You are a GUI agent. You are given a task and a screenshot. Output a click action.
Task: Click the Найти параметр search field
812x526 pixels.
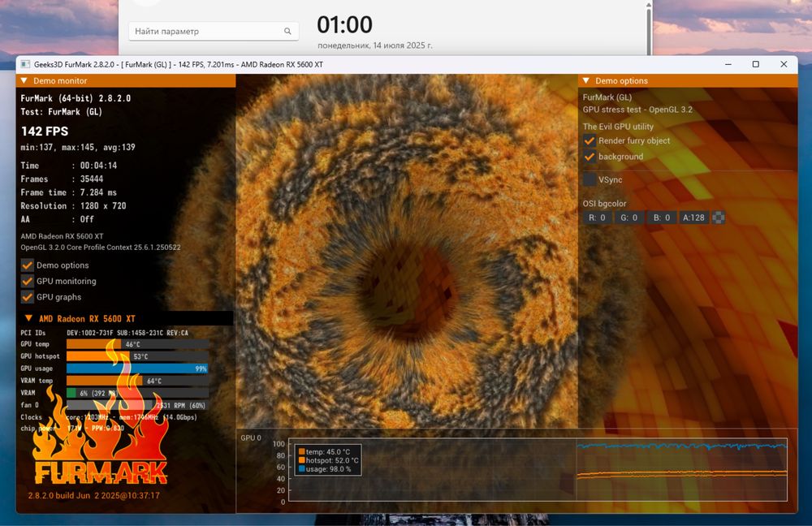click(214, 31)
